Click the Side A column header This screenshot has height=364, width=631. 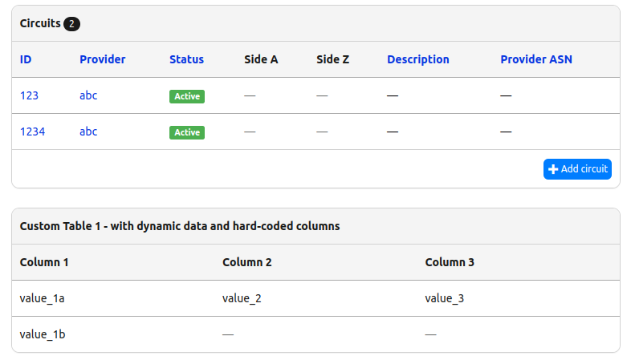pos(261,59)
